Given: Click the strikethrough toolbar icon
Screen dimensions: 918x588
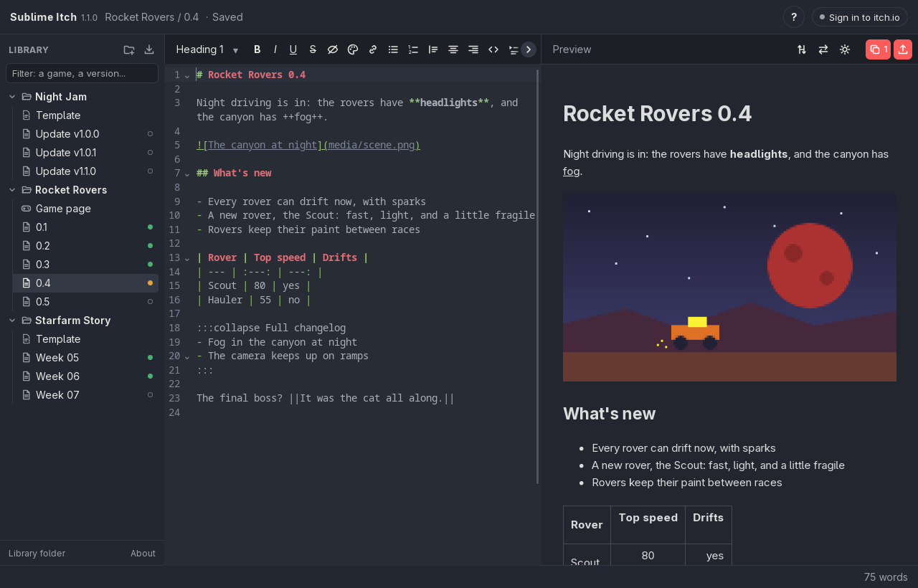Looking at the screenshot, I should tap(313, 49).
